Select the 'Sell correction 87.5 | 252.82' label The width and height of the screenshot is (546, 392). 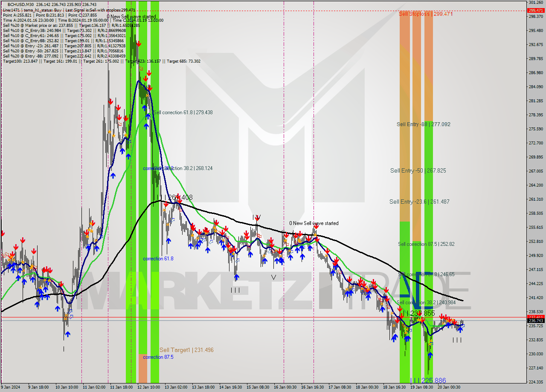426,244
